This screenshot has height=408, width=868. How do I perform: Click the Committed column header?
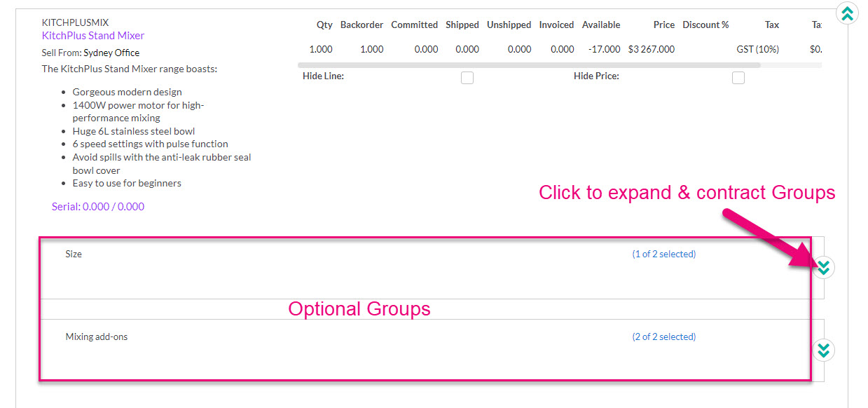[x=415, y=25]
